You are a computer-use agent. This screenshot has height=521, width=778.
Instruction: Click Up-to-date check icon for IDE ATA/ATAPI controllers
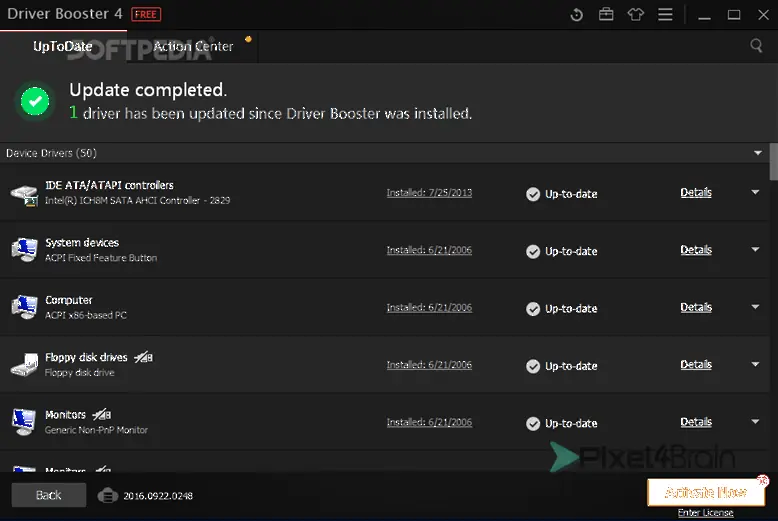point(533,194)
